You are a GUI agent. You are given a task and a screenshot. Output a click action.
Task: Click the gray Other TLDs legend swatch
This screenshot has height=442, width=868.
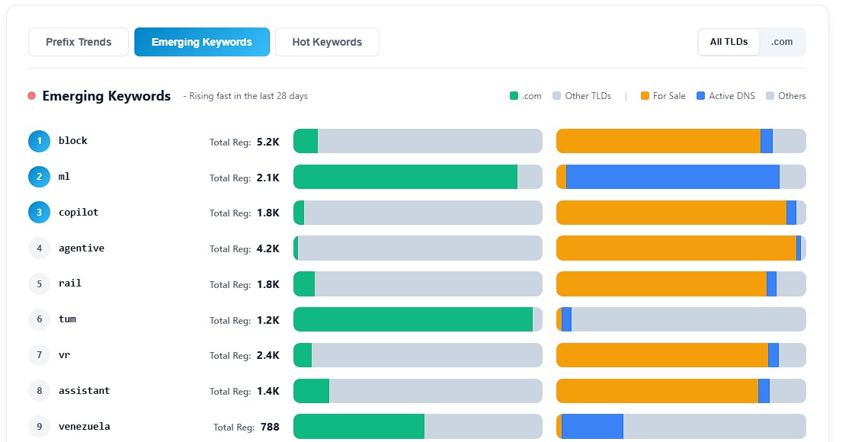(557, 96)
